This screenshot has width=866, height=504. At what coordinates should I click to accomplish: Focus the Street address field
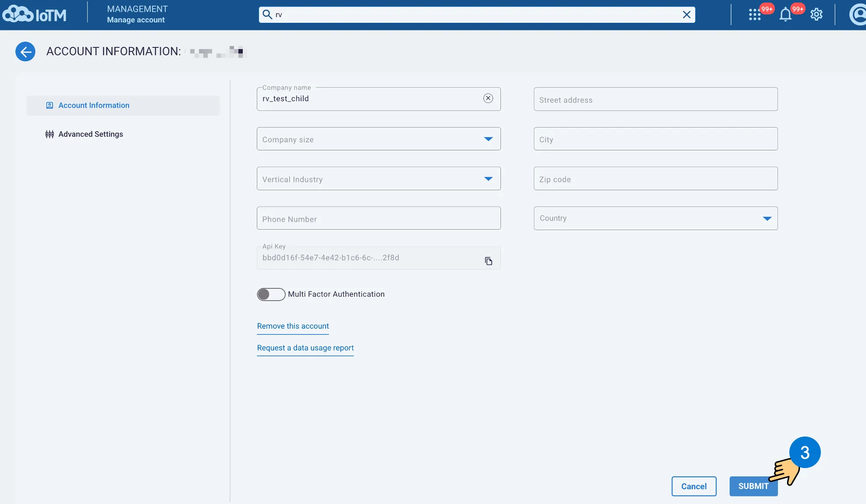tap(656, 99)
